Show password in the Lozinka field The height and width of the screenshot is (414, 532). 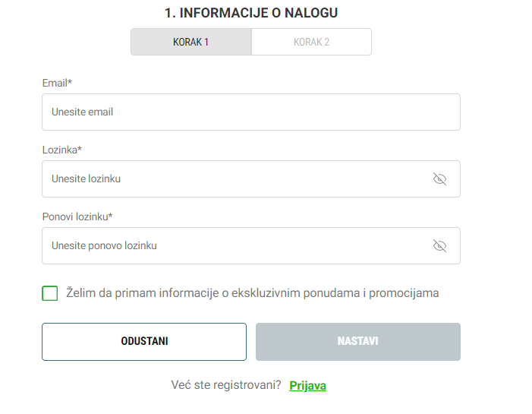click(x=439, y=179)
